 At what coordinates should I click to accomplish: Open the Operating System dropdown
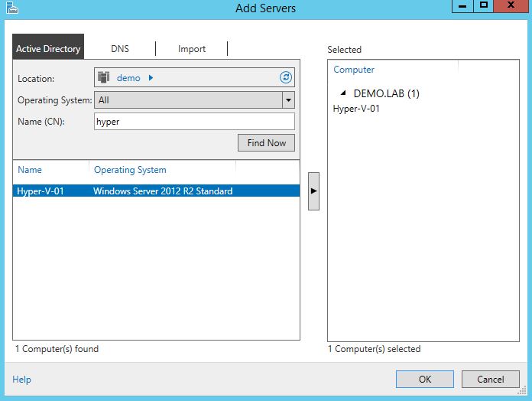(288, 99)
